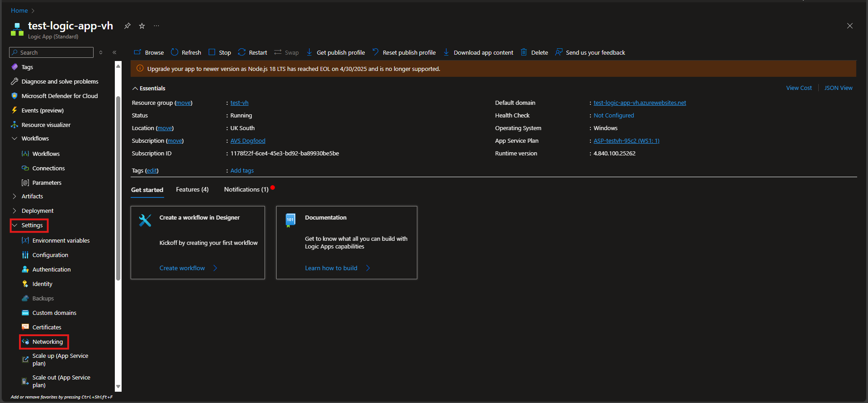868x403 pixels.
Task: Click the Delete trash can icon
Action: (x=524, y=52)
